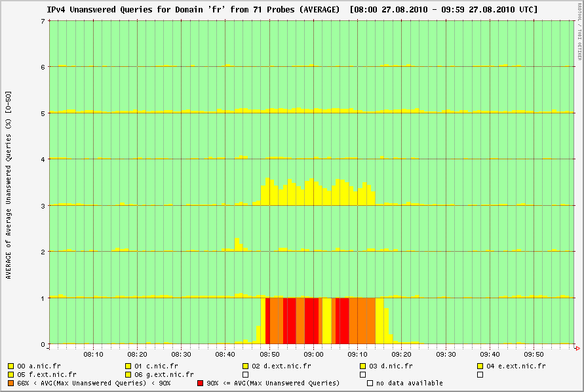Click the white 'no data available' box
584x392 pixels.
click(x=370, y=383)
